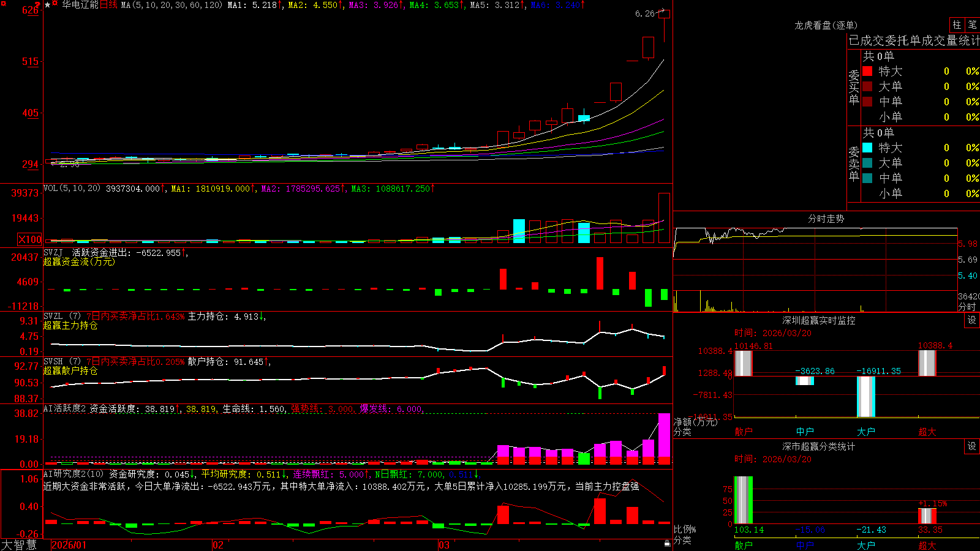The width and height of the screenshot is (980, 551).
Task: Click 大户 category in 深圳超赢实时监控
Action: [x=866, y=432]
